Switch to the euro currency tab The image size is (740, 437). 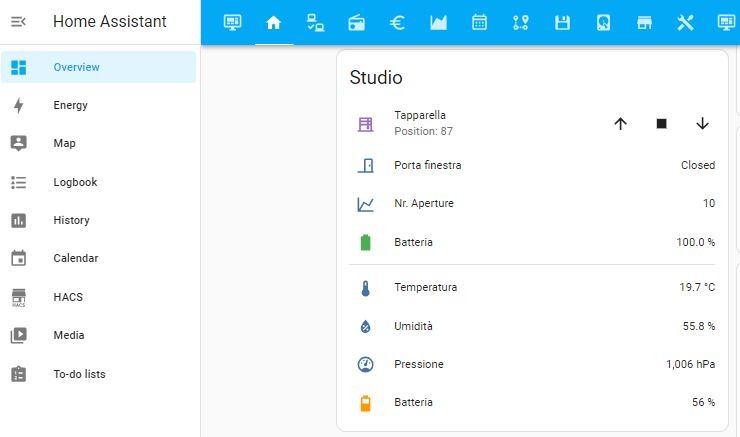(x=397, y=23)
